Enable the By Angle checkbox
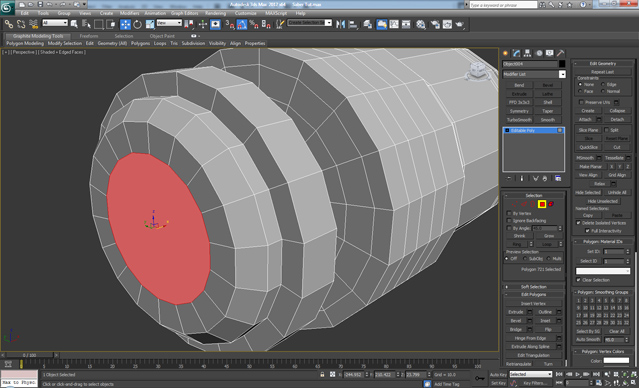The image size is (639, 388). tap(509, 228)
